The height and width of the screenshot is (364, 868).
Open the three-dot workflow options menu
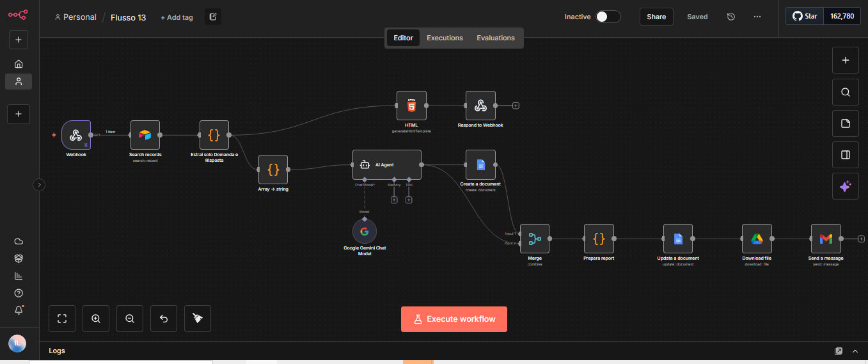tap(757, 17)
